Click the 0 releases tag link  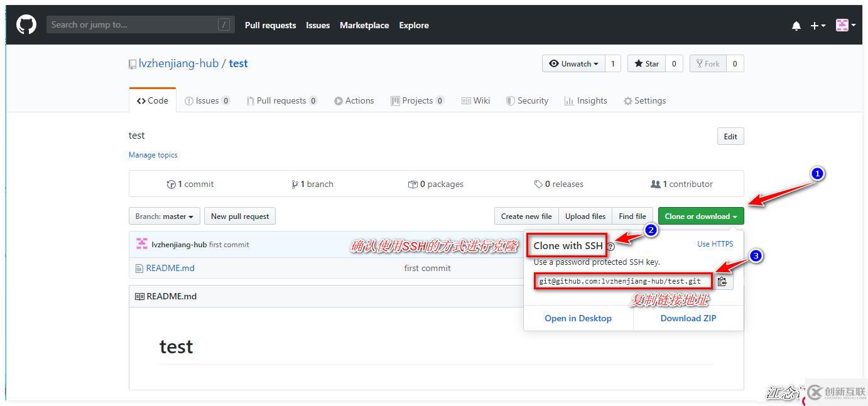[558, 184]
